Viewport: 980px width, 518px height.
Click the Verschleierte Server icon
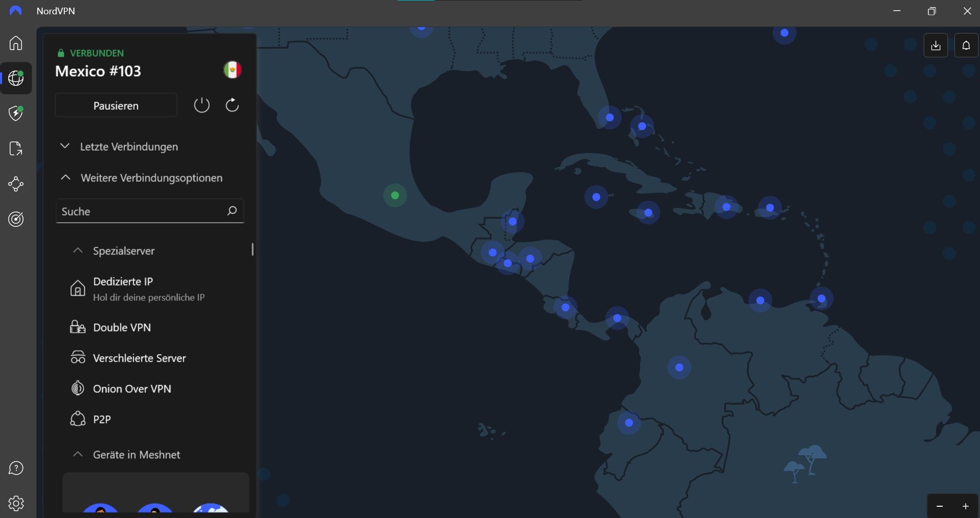point(78,358)
